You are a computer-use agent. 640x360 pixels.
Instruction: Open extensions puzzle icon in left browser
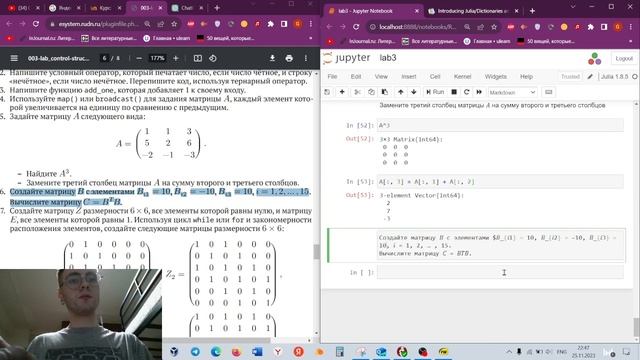270,24
